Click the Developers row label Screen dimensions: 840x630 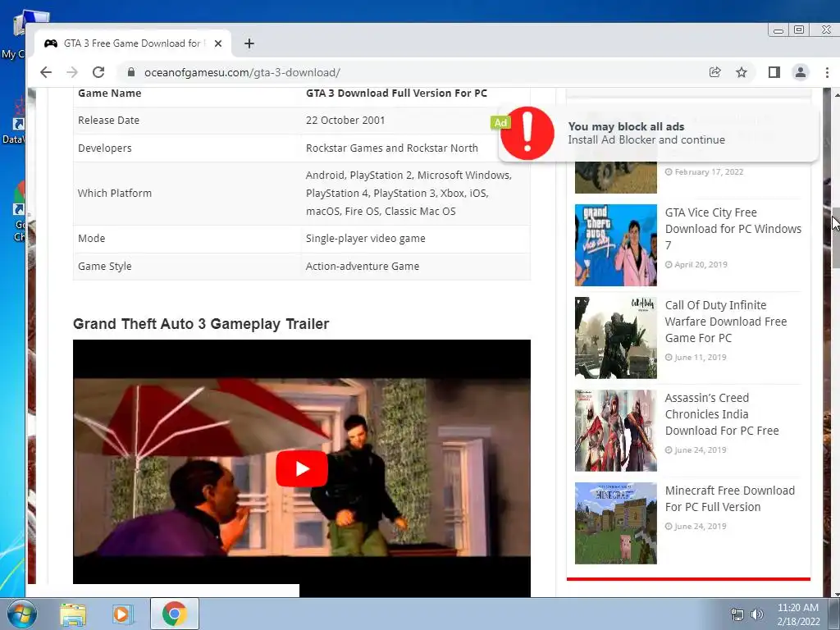104,148
